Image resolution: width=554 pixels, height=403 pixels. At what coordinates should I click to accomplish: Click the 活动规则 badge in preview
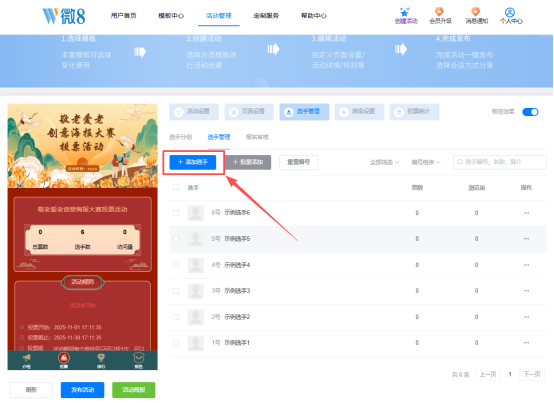tap(83, 282)
